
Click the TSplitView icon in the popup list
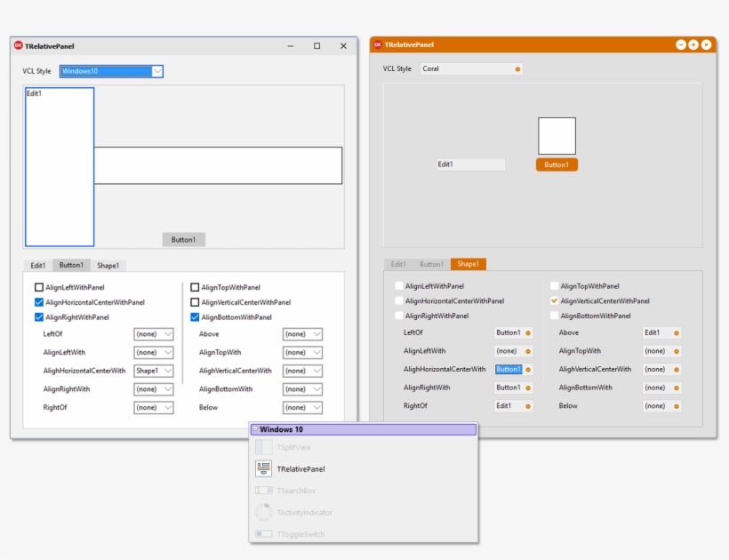click(264, 446)
